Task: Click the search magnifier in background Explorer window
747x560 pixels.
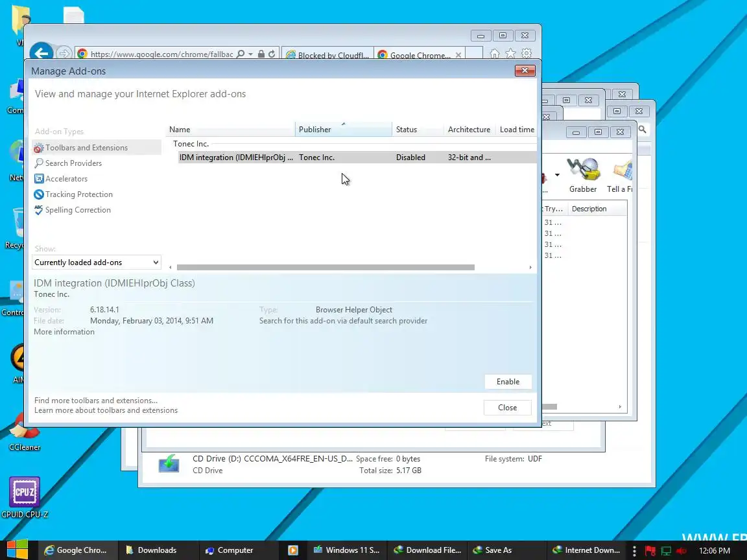Action: (643, 129)
